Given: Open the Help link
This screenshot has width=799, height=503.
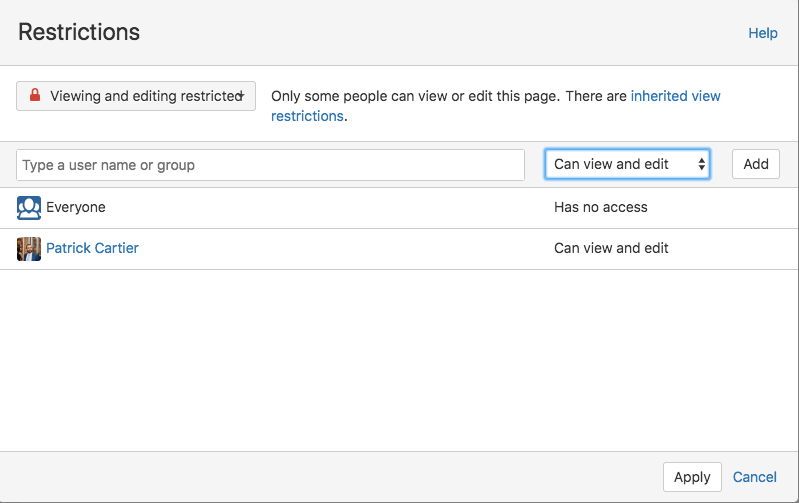Looking at the screenshot, I should click(x=762, y=33).
